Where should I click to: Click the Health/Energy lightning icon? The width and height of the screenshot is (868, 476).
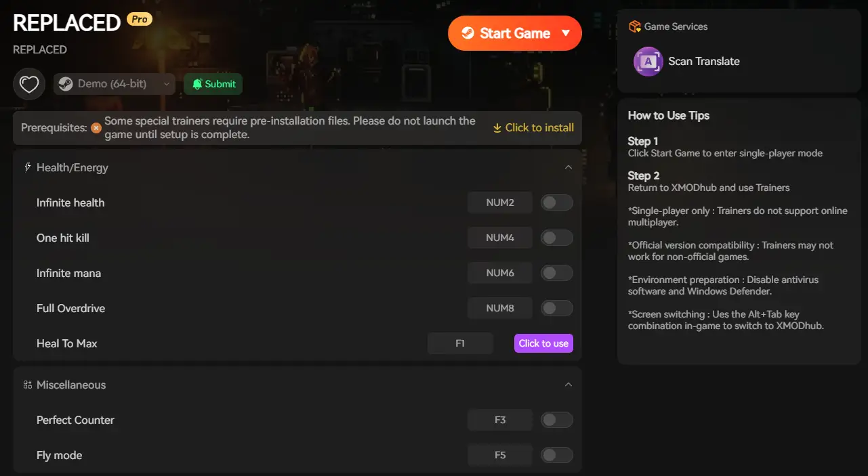28,167
